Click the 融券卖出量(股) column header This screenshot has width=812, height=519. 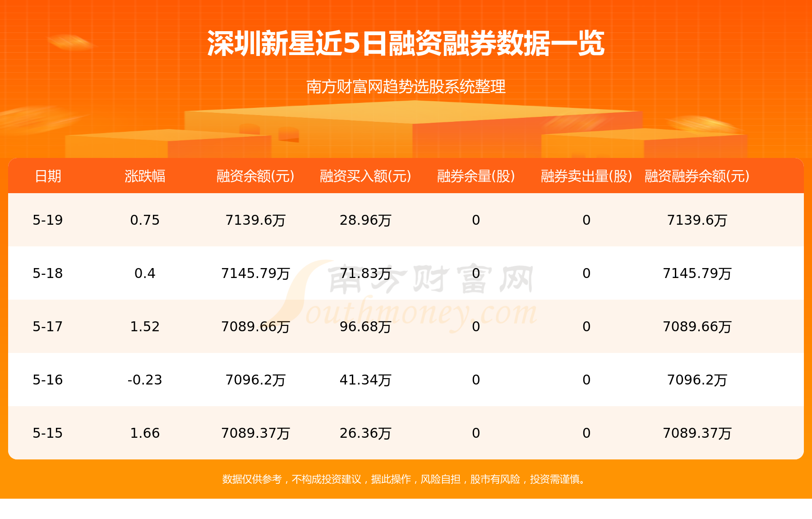(586, 176)
